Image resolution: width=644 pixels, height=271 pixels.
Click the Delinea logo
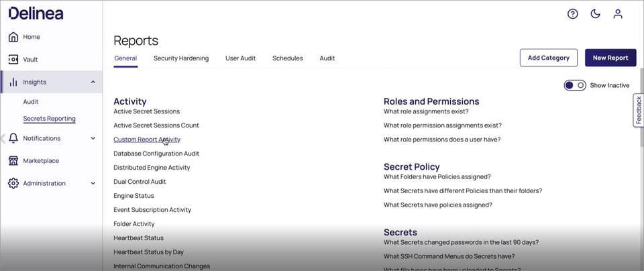coord(36,13)
